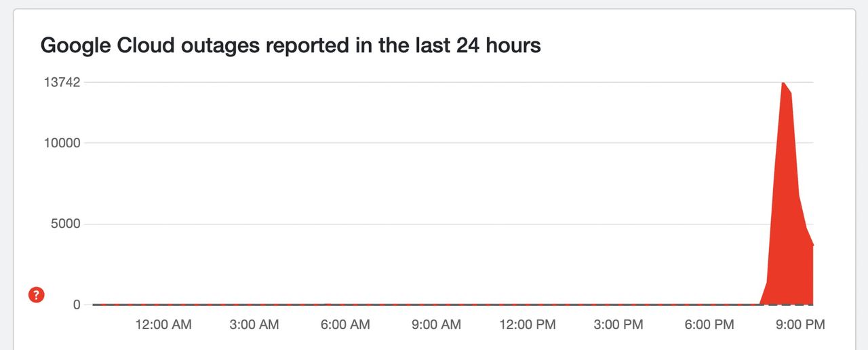The image size is (868, 350).
Task: Click the peak of the red outage spike
Action: (783, 83)
